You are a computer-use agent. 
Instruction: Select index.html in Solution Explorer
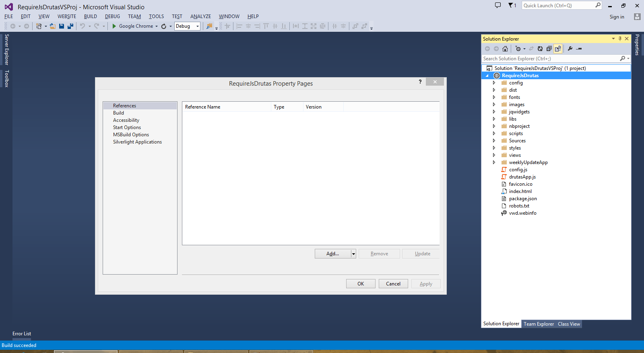520,191
